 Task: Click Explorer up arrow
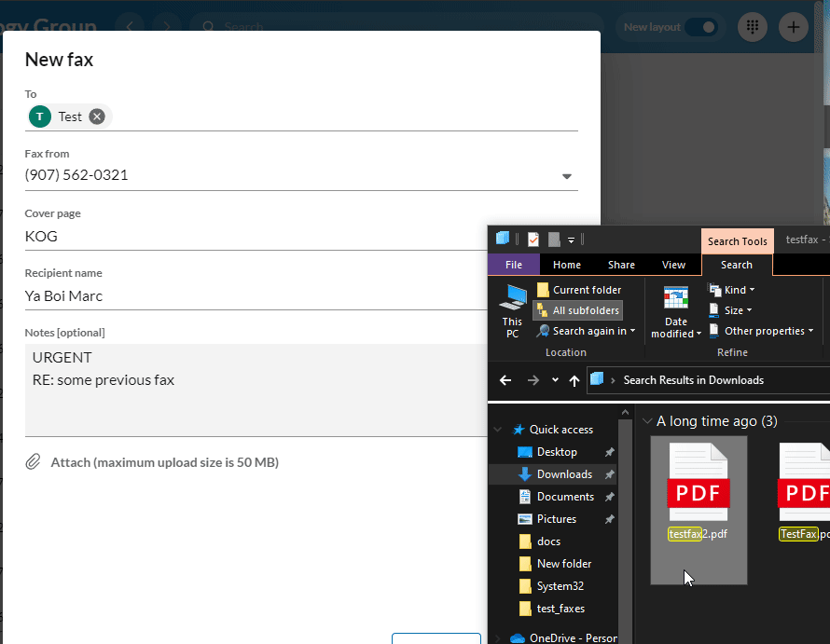click(x=574, y=380)
